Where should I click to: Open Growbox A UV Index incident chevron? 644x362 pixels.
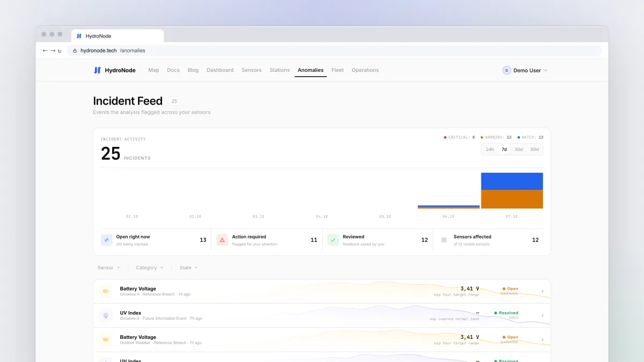(542, 315)
